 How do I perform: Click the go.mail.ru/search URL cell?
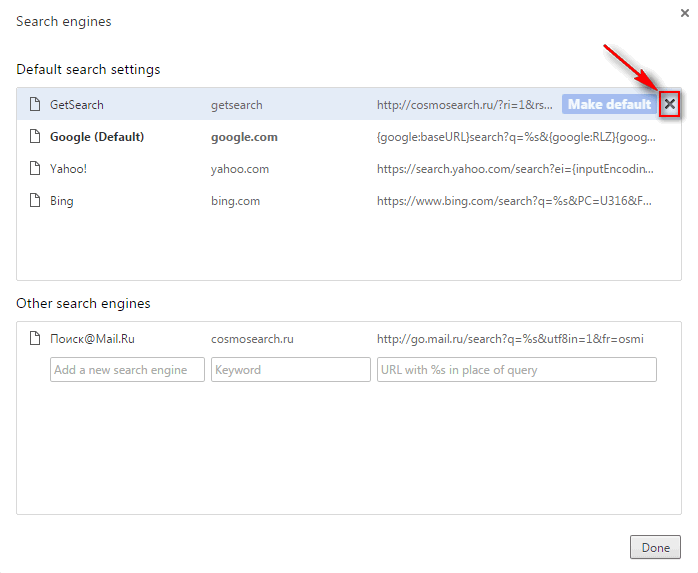point(510,339)
